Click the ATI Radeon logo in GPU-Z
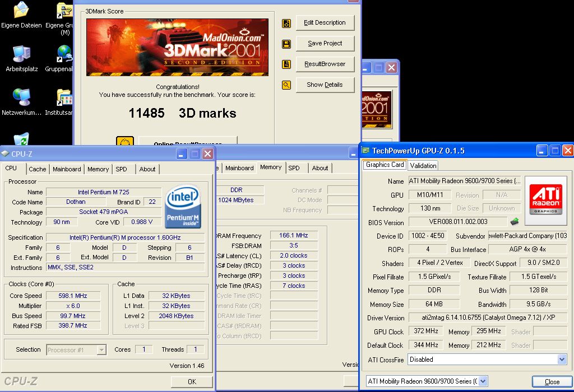Screen dimensions: 574x392 pos(546,200)
